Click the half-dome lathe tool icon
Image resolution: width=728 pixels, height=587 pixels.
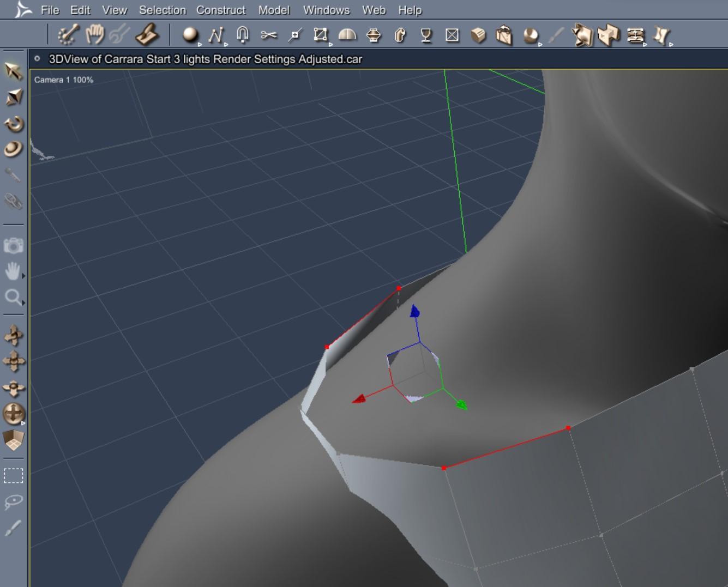click(x=347, y=35)
